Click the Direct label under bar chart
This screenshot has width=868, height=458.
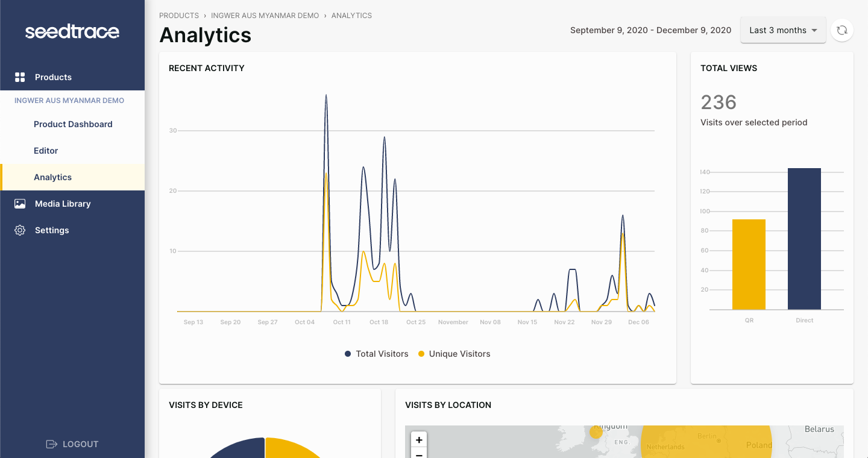pos(805,321)
